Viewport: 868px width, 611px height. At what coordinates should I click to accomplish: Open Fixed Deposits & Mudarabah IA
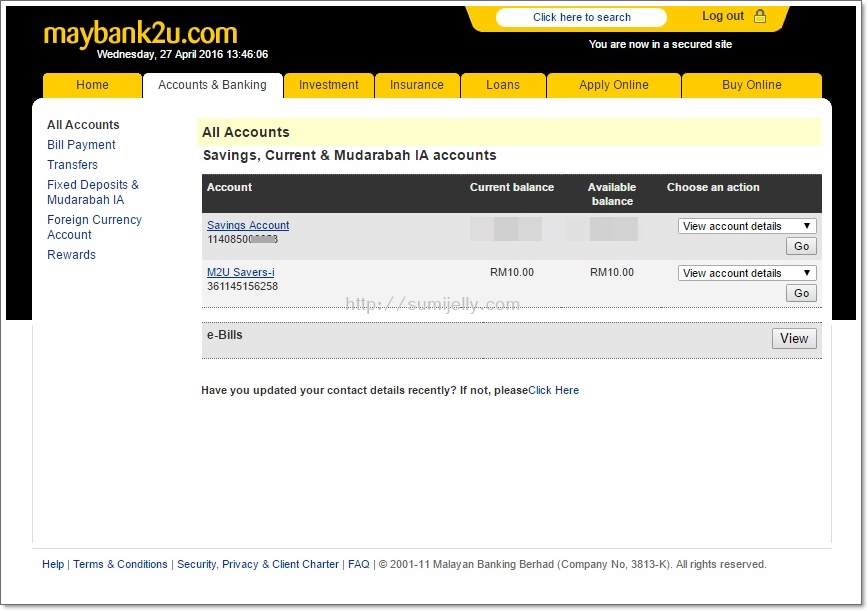click(x=93, y=192)
